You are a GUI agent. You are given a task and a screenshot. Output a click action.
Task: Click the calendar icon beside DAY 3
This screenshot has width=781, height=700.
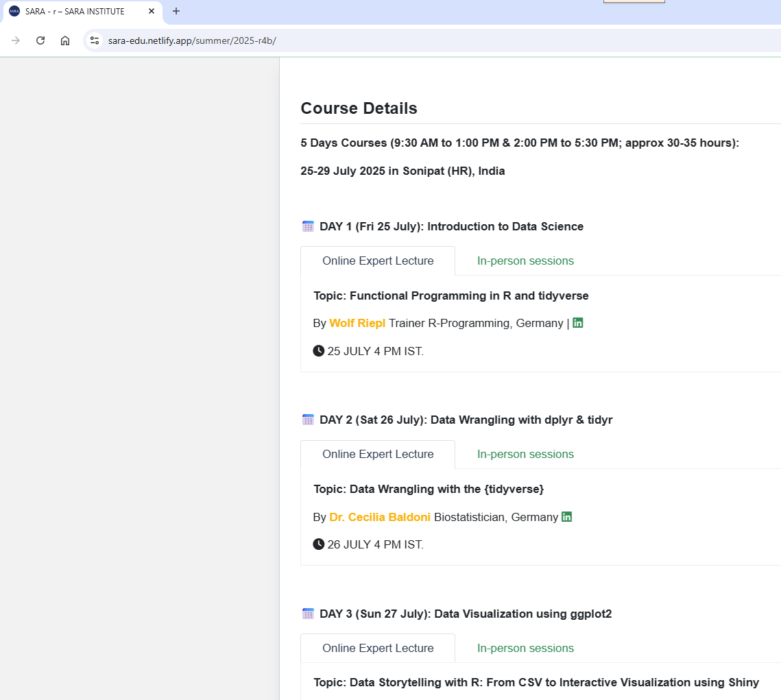coord(308,614)
